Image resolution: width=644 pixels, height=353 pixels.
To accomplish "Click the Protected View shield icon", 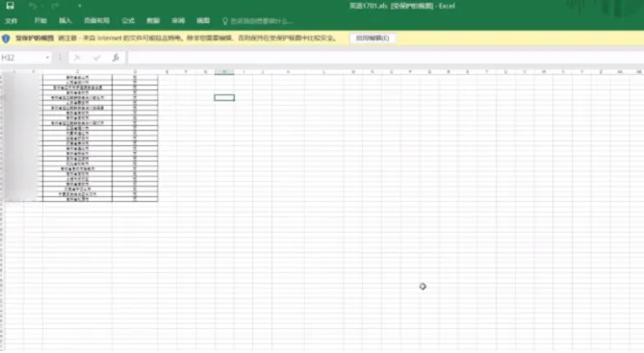I will click(6, 38).
